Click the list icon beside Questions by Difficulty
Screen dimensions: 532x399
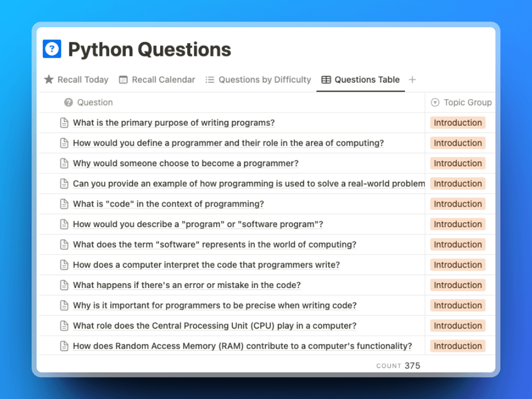pyautogui.click(x=211, y=79)
